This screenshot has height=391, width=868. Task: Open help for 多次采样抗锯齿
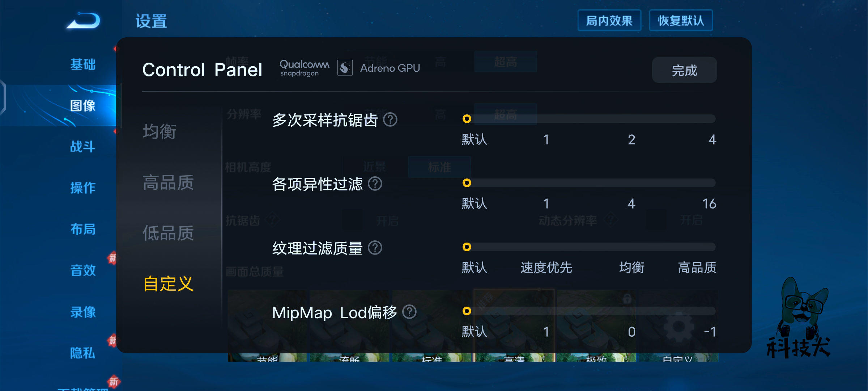pos(390,119)
